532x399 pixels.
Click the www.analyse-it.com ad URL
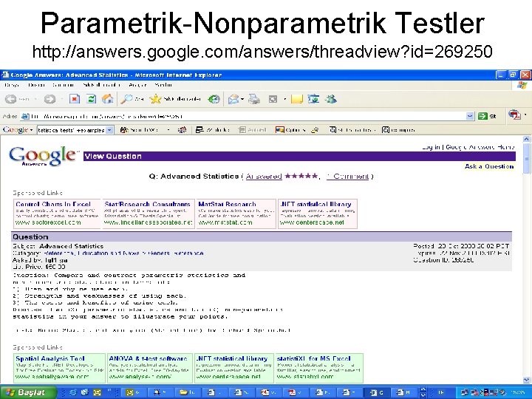tap(140, 377)
